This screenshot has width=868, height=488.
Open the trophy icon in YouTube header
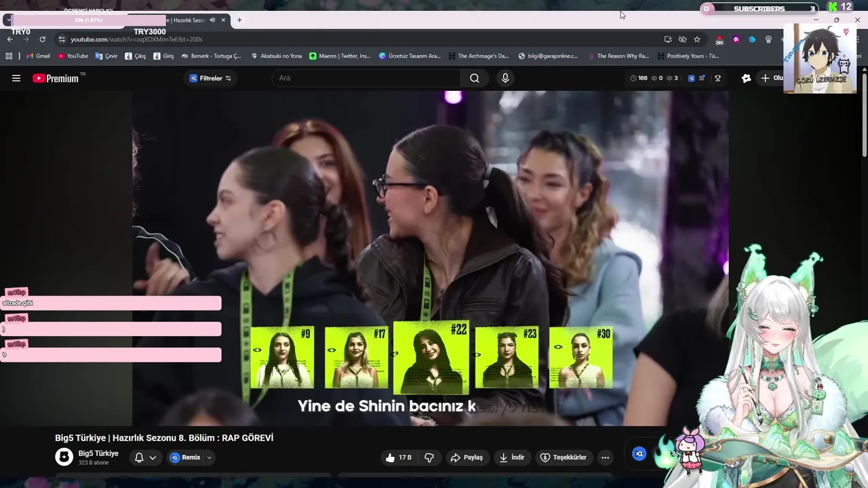click(x=717, y=78)
